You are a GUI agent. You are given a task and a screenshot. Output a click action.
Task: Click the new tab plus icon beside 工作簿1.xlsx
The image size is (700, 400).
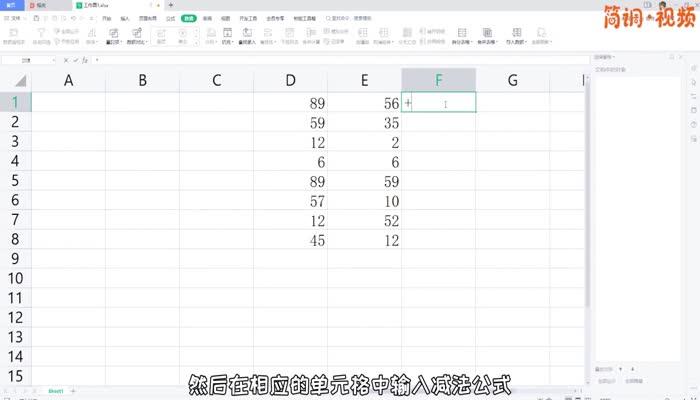[x=170, y=5]
